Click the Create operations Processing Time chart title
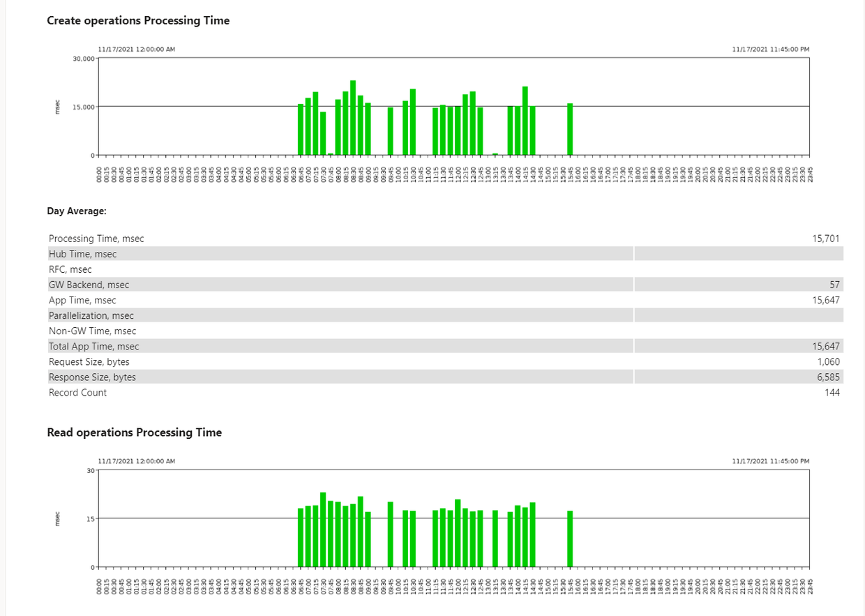This screenshot has width=865, height=616. [137, 20]
